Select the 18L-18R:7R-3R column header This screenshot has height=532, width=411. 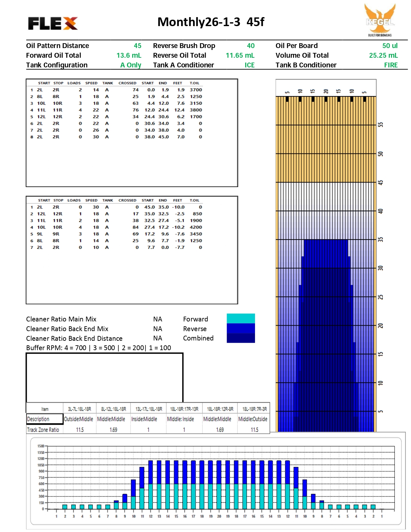click(254, 409)
